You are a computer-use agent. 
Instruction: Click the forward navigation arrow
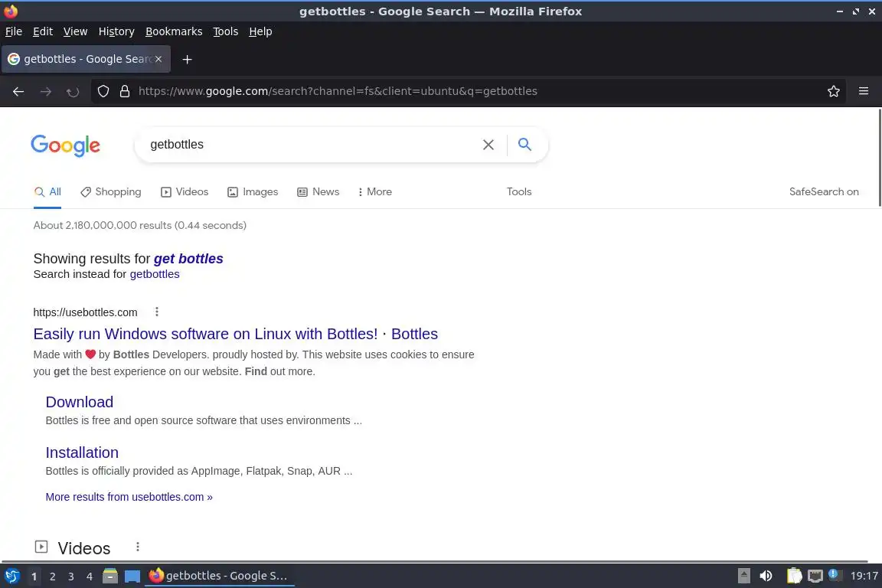click(46, 91)
